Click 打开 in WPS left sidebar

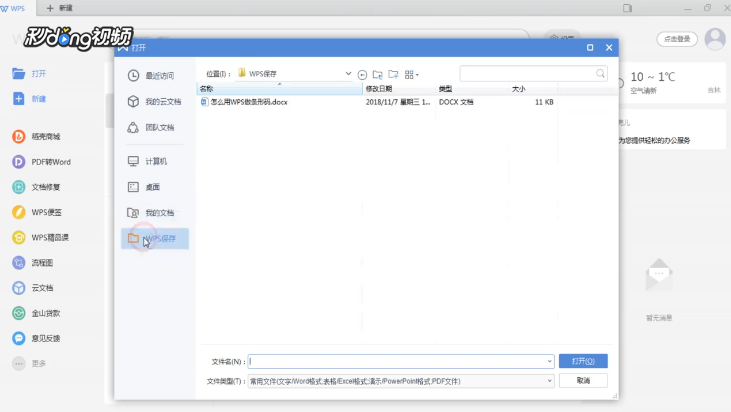[29, 74]
